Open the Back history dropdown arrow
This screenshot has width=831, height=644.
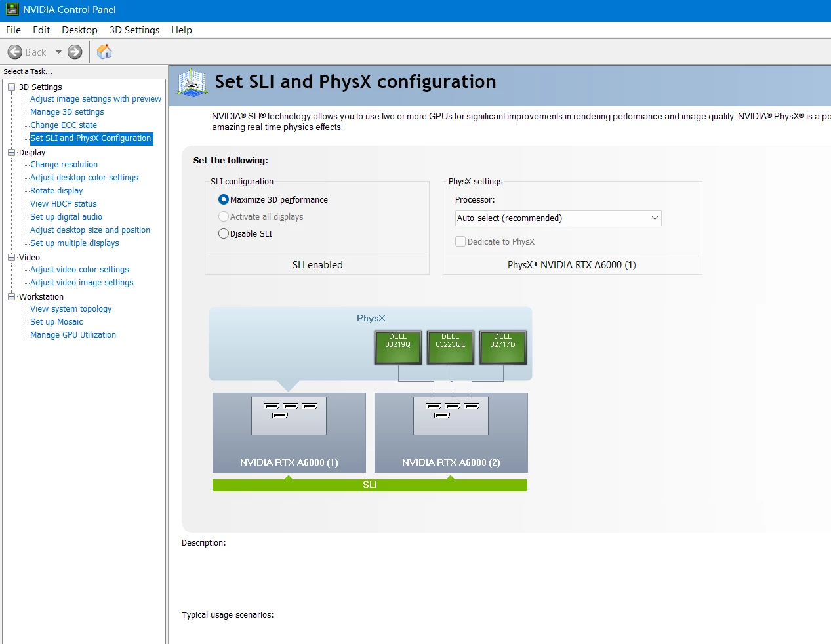[x=58, y=52]
